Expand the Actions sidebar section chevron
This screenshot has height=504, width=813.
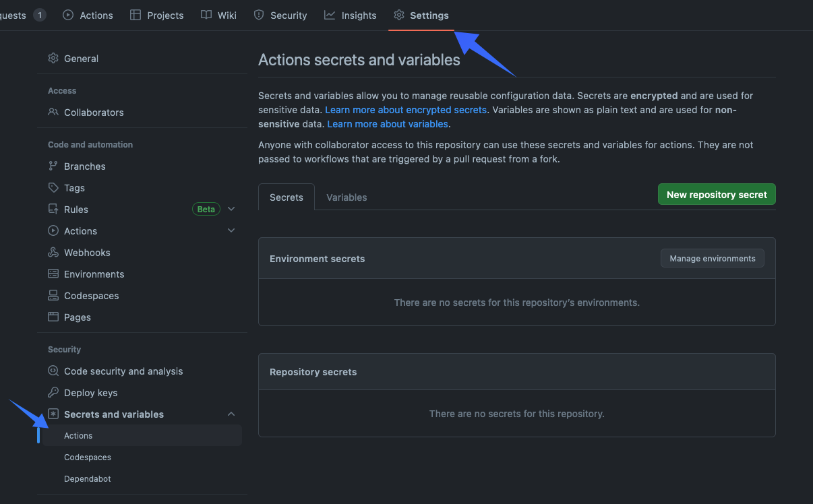231,231
